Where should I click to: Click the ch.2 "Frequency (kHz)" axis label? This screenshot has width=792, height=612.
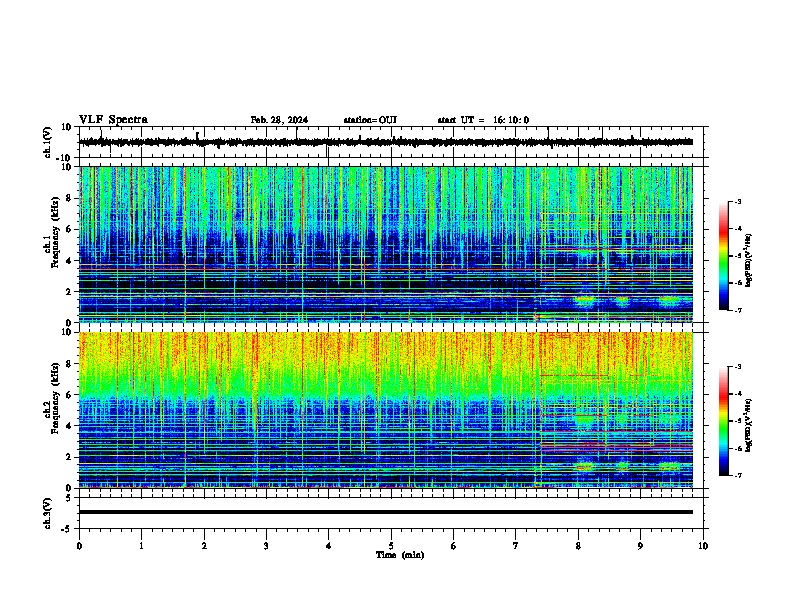click(55, 398)
